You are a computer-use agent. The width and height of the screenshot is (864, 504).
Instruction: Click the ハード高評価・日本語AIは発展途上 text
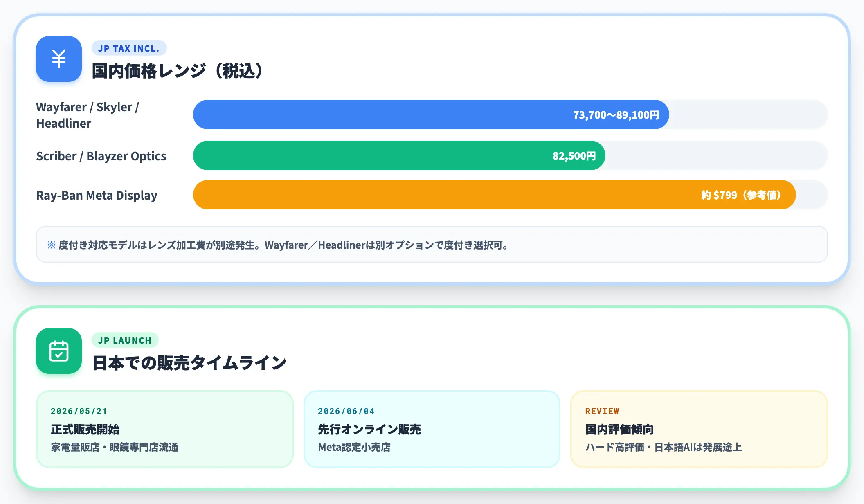click(664, 447)
